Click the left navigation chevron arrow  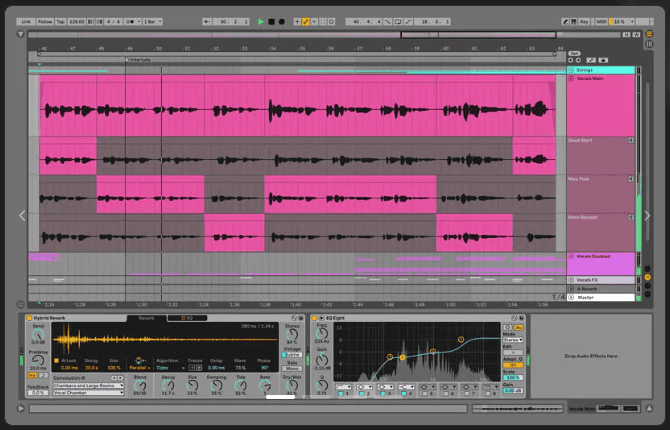click(22, 216)
